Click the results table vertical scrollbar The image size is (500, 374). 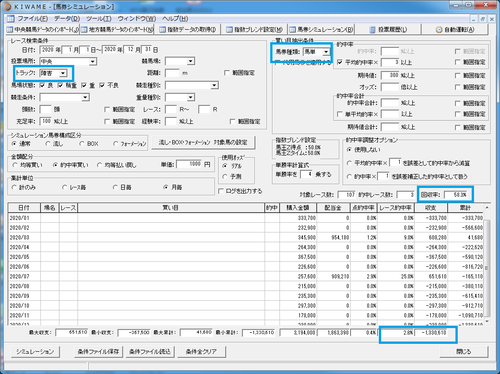(487, 264)
